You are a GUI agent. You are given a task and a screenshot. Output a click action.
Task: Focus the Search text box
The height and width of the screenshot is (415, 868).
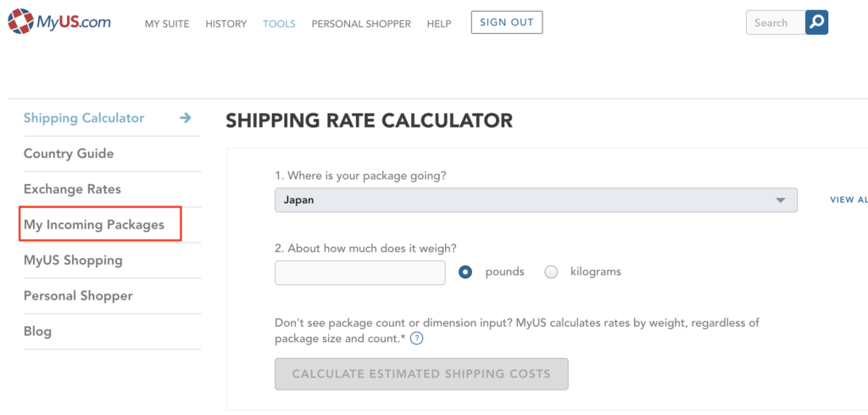774,23
